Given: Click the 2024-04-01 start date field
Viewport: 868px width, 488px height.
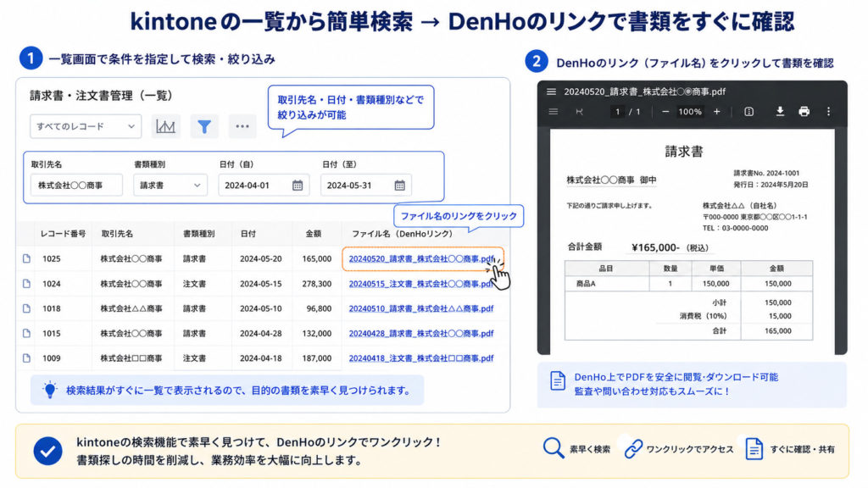Looking at the screenshot, I should (x=264, y=186).
